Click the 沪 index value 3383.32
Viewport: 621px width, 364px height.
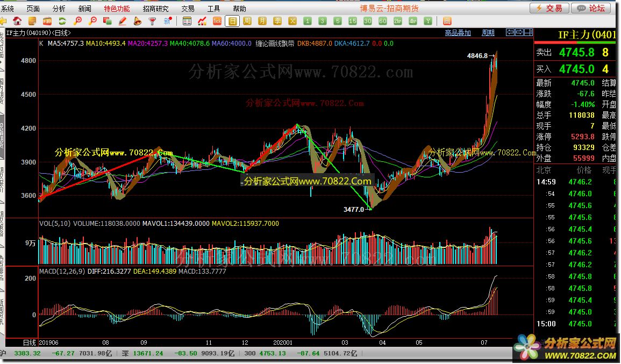(27, 353)
